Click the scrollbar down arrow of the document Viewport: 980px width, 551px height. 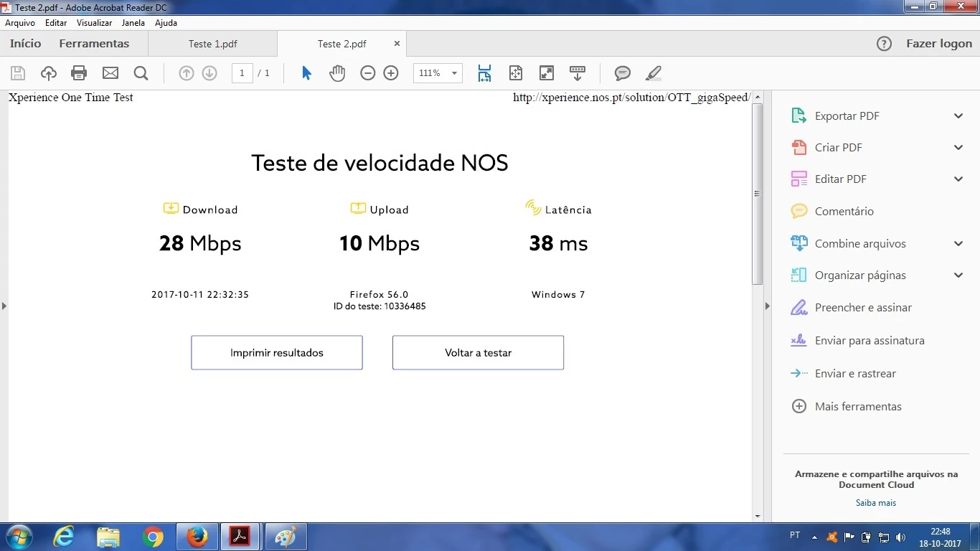click(x=757, y=516)
